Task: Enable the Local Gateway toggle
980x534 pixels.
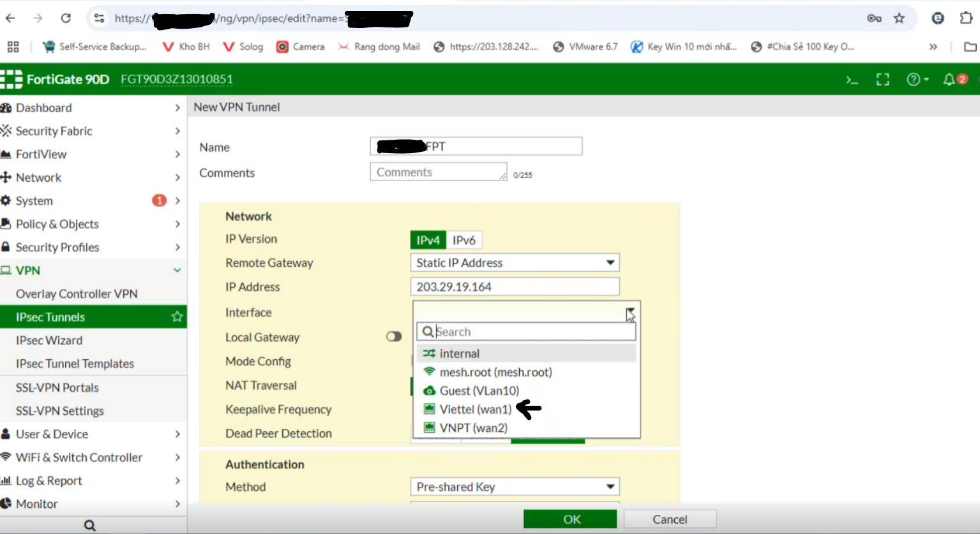Action: coord(394,337)
